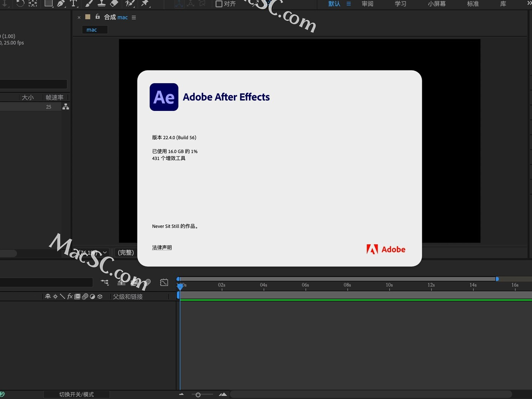Open the 法律声明 legal notices
The image size is (532, 399).
[x=162, y=247]
